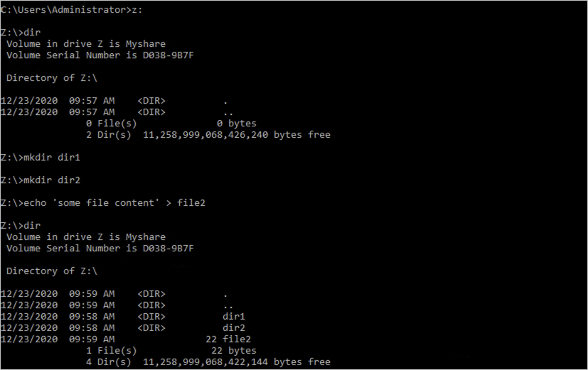This screenshot has width=588, height=370.
Task: Click the second Volume Serial Number line
Action: 100,249
